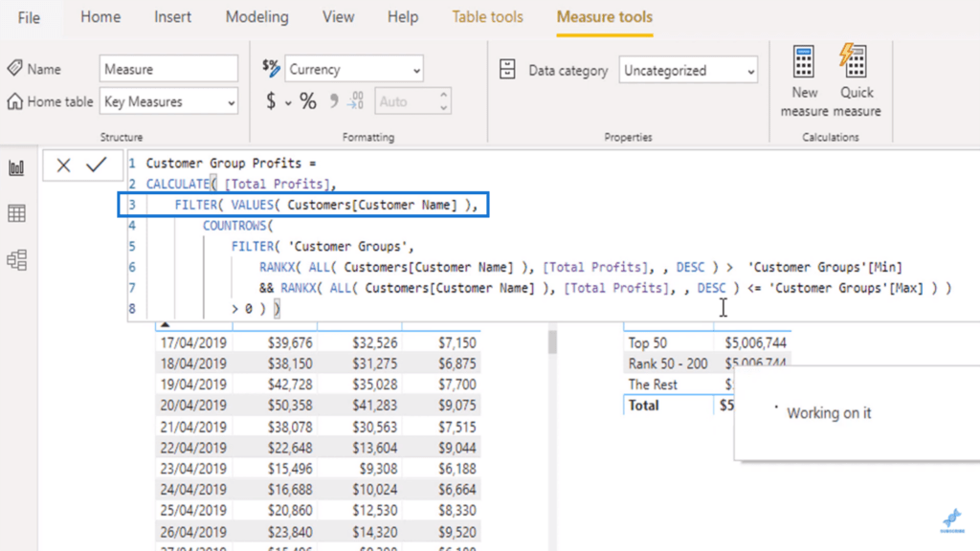Create a Quick measure
980x551 pixels.
(857, 81)
